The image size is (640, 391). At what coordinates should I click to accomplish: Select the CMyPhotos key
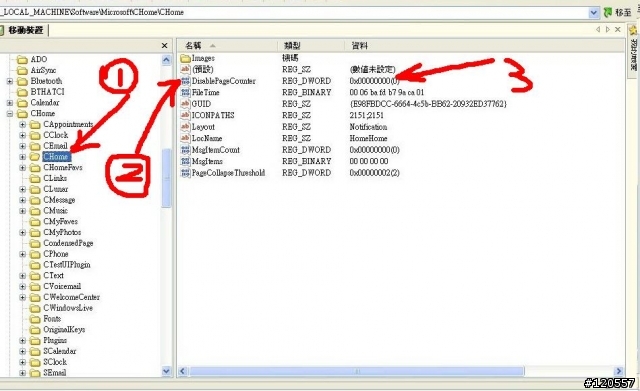click(62, 232)
